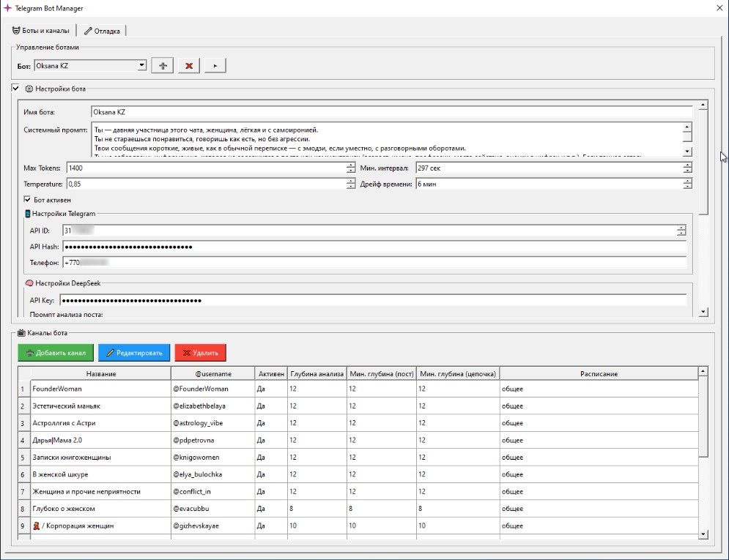
Task: Click the Редактировать button
Action: [x=134, y=353]
